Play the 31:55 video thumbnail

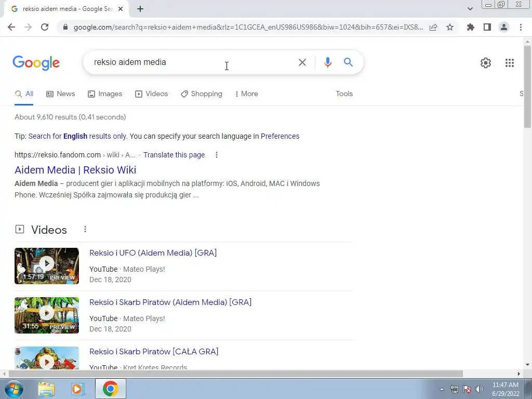point(47,315)
